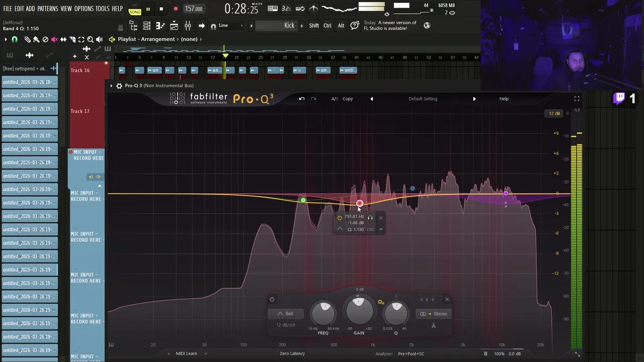Image resolution: width=644 pixels, height=362 pixels.
Task: Click the Pro-Q 3 plugin options gear icon
Action: click(119, 86)
